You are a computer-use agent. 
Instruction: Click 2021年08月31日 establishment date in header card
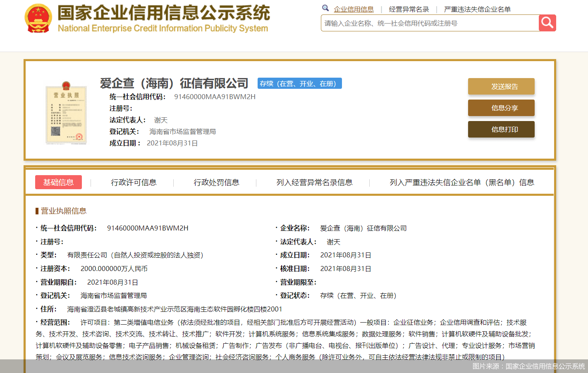tap(172, 143)
